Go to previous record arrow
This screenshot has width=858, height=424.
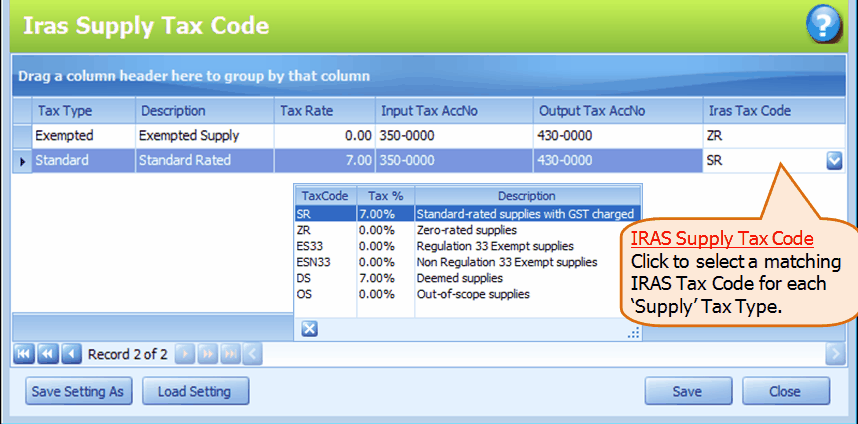[x=71, y=355]
